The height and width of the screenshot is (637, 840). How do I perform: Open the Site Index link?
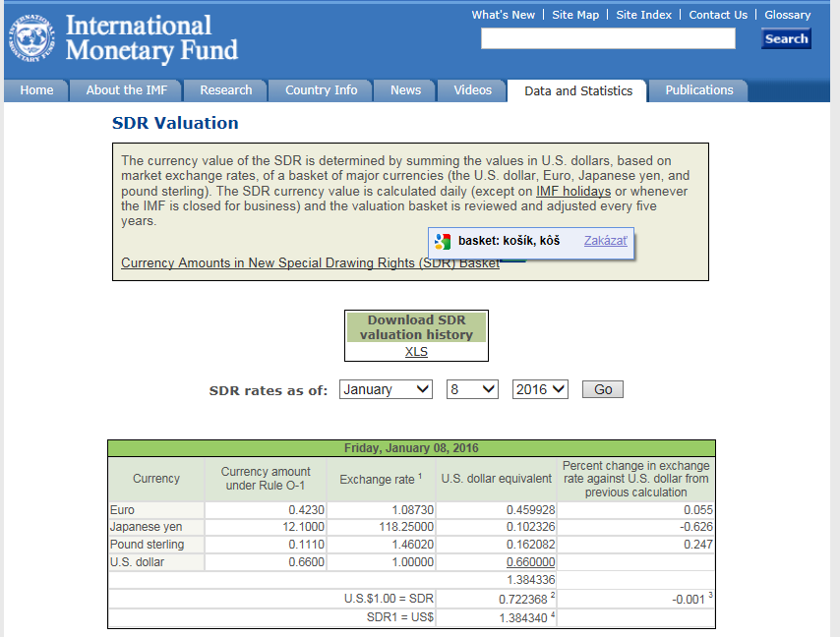pos(643,15)
